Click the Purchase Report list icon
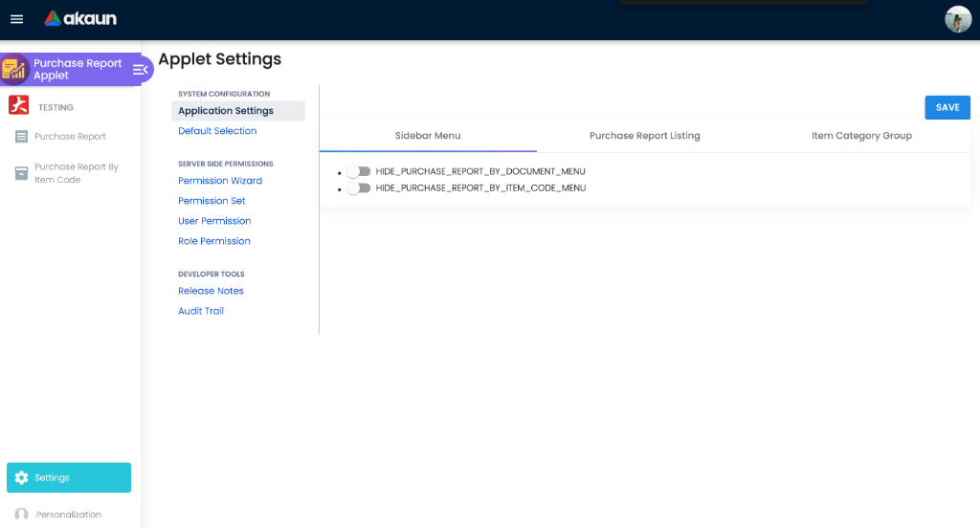 [x=21, y=136]
